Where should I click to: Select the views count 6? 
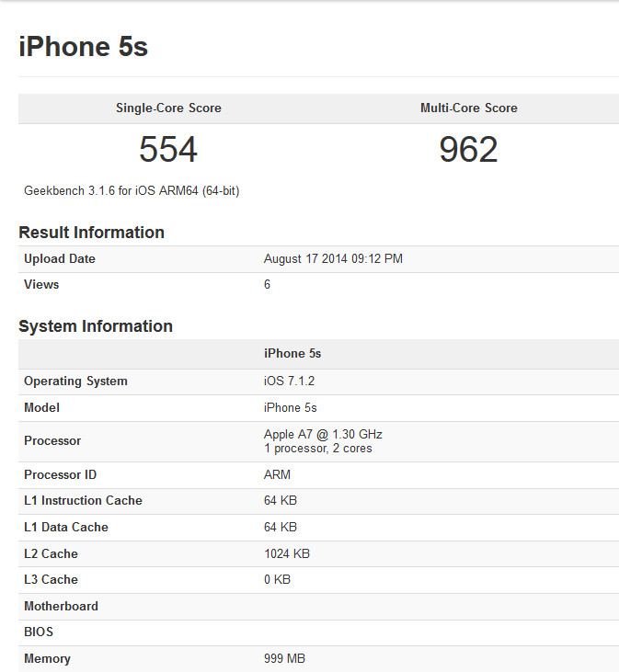267,285
